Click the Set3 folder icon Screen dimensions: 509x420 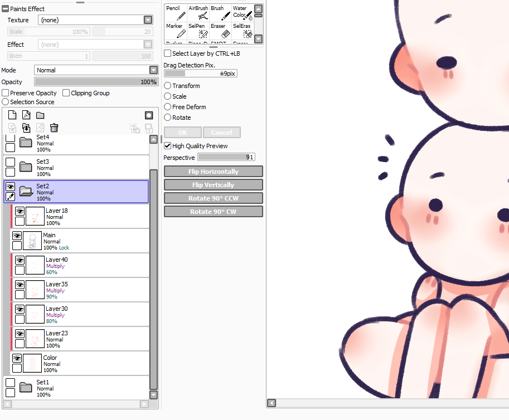(26, 167)
